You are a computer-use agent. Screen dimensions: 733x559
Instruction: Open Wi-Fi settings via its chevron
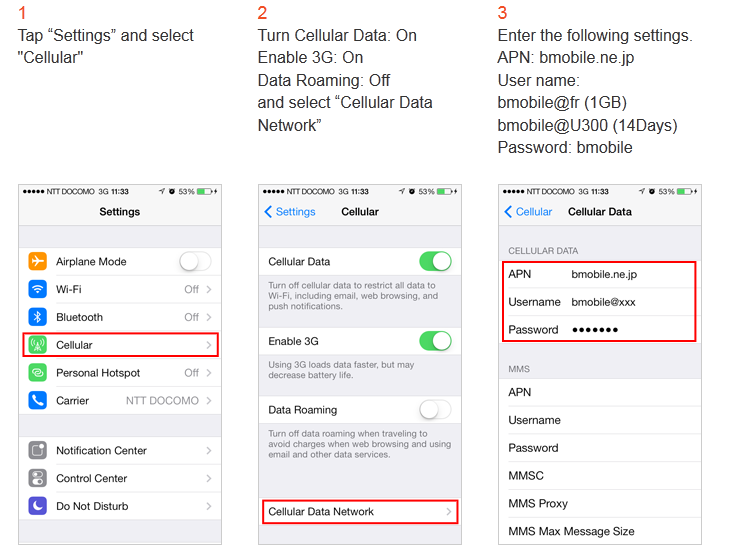point(209,289)
